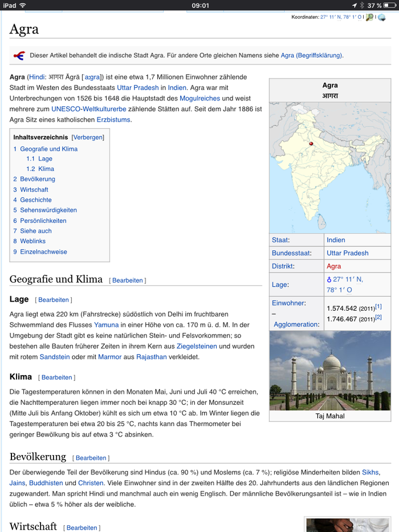Screen dimensions: 399x532
Task: Edit the Lage subsection via Bearbeiten
Action: (53, 300)
